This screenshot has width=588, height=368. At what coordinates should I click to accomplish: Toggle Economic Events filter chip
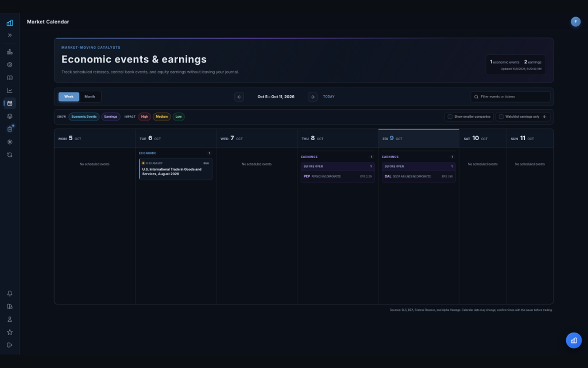pos(84,117)
